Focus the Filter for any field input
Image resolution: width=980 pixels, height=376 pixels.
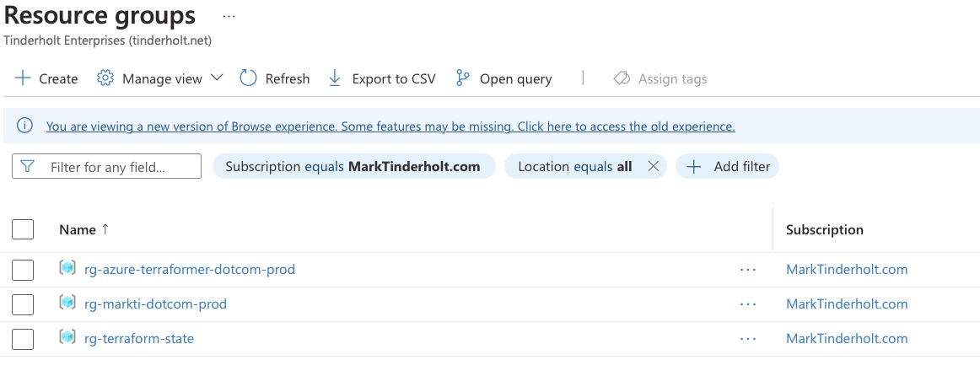click(107, 166)
